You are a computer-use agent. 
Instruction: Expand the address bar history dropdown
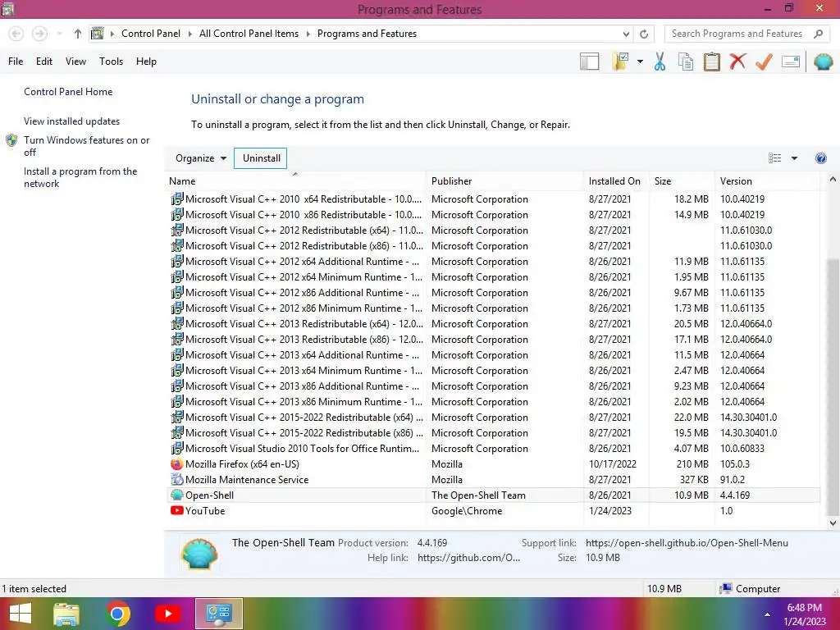click(626, 34)
